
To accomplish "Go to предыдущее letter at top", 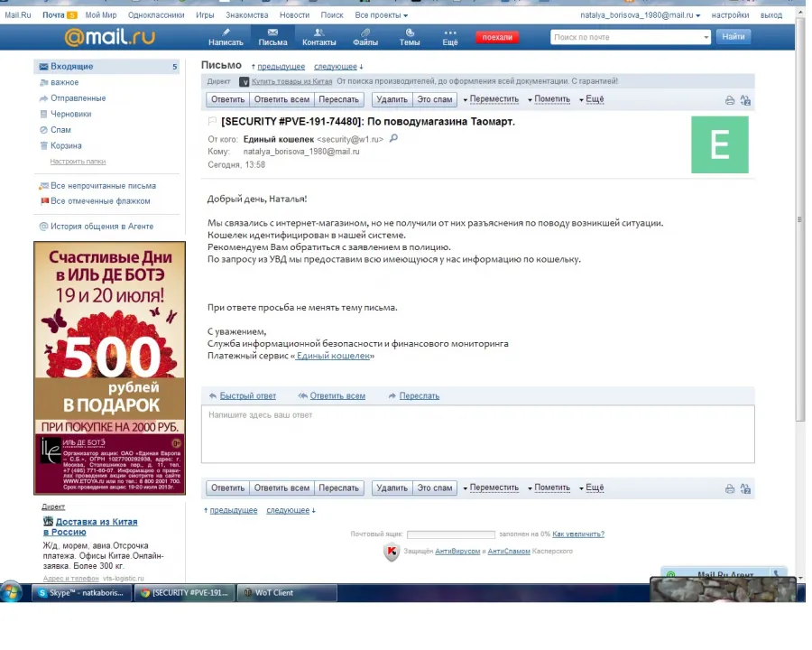I will click(x=281, y=66).
